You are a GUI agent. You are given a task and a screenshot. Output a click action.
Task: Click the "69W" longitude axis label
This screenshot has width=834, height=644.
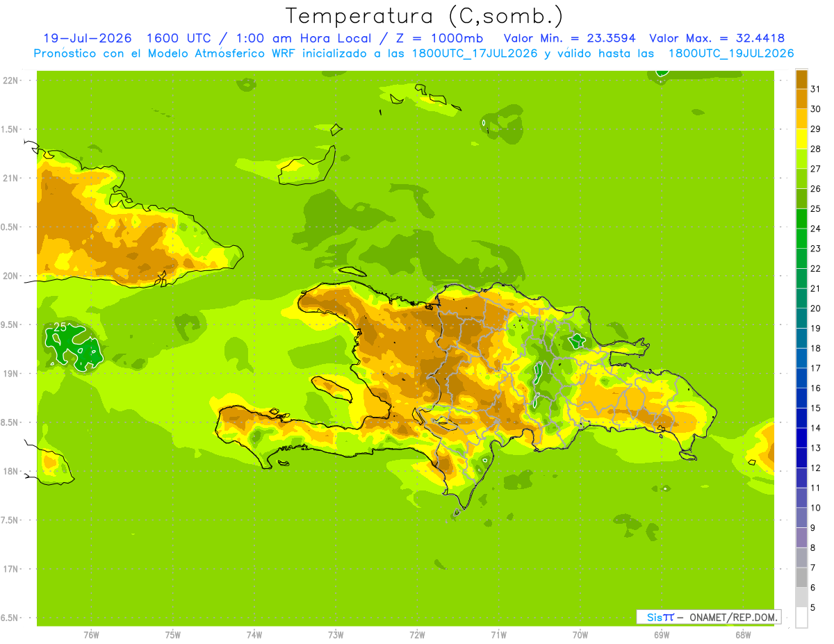pyautogui.click(x=662, y=635)
